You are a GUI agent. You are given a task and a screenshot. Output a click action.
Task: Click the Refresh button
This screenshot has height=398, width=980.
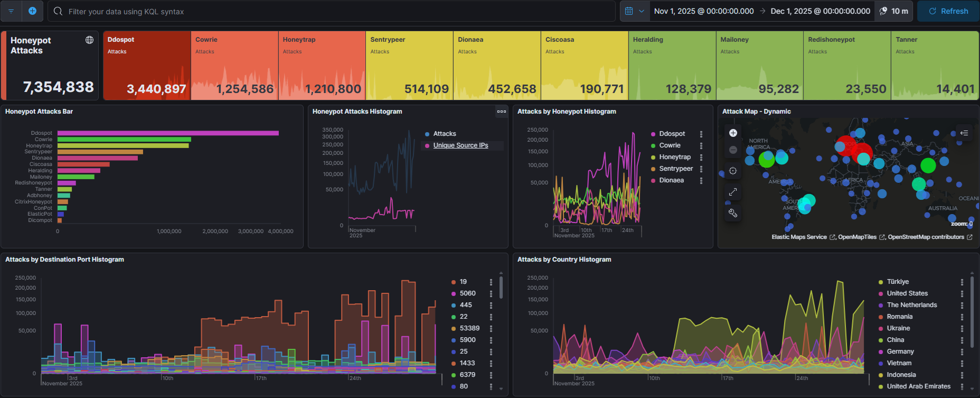[948, 11]
